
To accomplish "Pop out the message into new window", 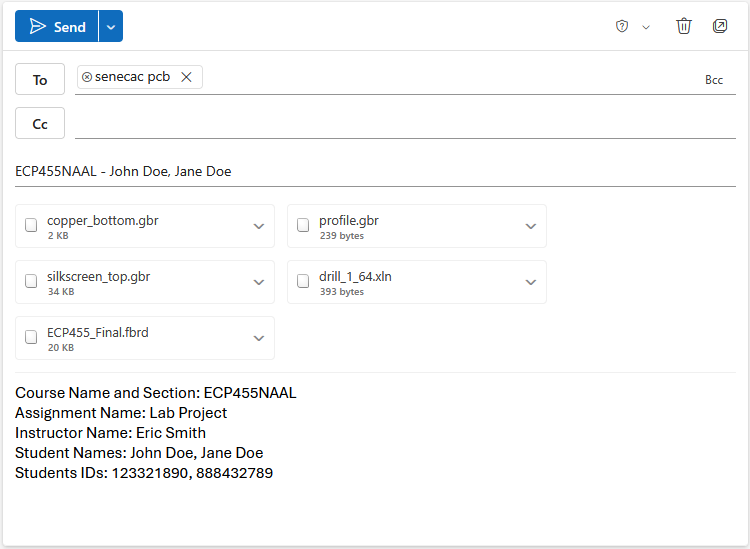I will [720, 27].
